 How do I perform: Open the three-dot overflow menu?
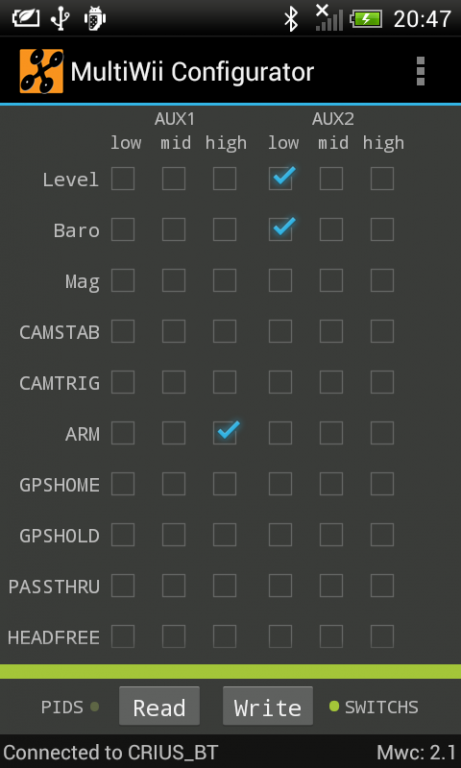click(420, 72)
